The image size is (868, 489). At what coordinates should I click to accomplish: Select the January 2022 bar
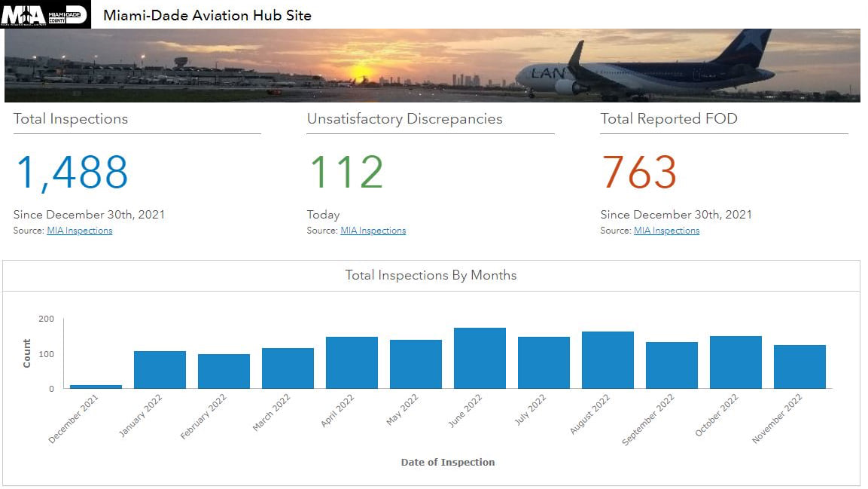point(160,370)
